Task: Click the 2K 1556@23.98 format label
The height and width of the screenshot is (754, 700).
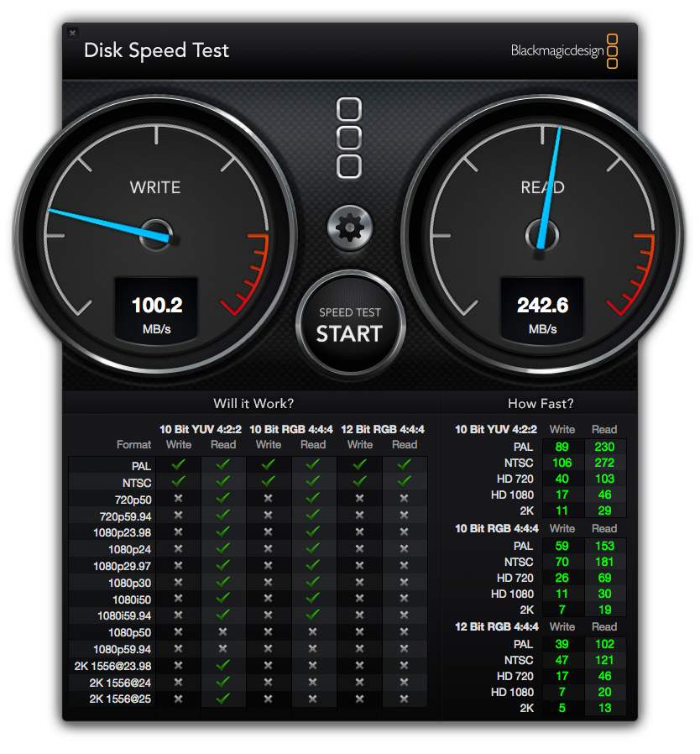Action: [112, 666]
